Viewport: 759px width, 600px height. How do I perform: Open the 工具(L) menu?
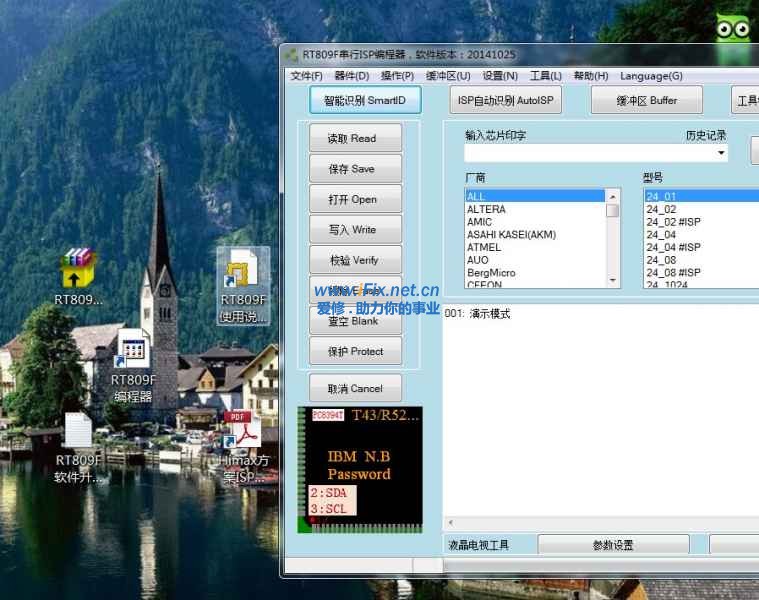pos(546,76)
